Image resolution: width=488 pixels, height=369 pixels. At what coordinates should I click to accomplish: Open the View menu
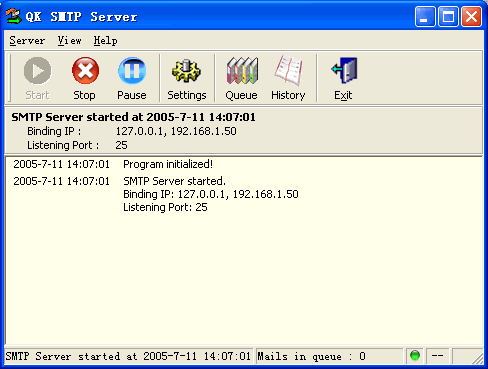(x=69, y=41)
